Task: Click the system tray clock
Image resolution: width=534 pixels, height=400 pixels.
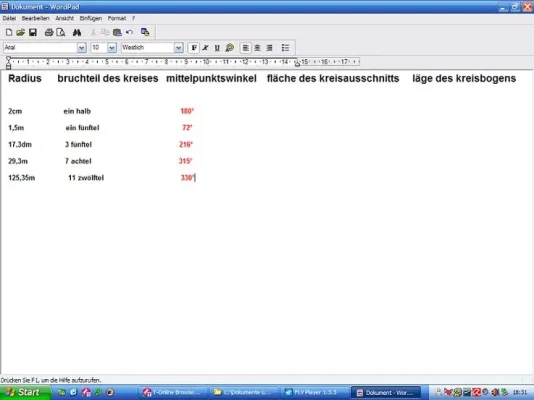Action: tap(519, 393)
